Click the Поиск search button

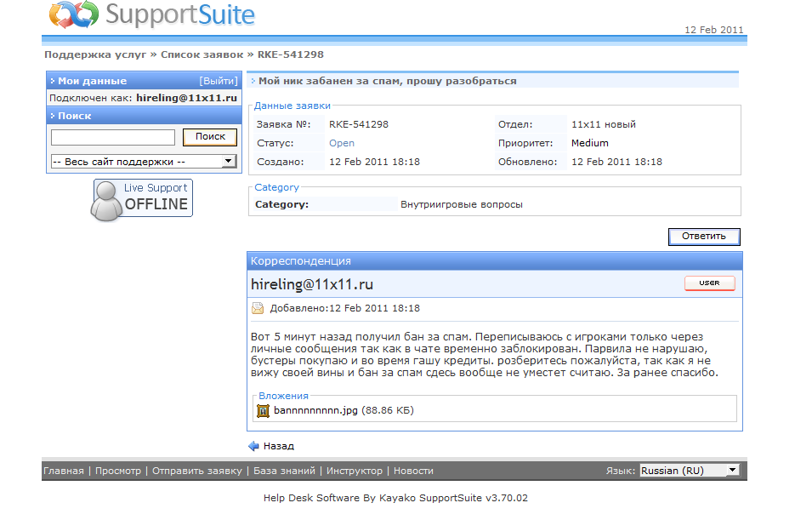[x=210, y=137]
